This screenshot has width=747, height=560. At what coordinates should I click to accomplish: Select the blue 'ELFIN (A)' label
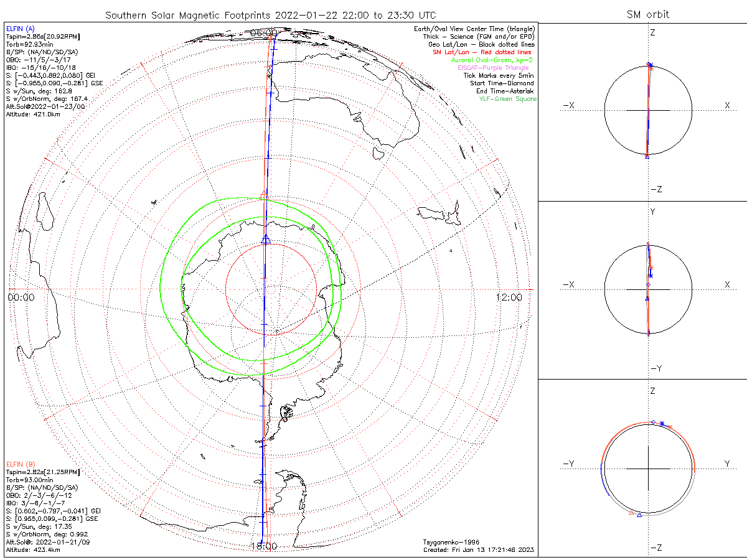(19, 29)
